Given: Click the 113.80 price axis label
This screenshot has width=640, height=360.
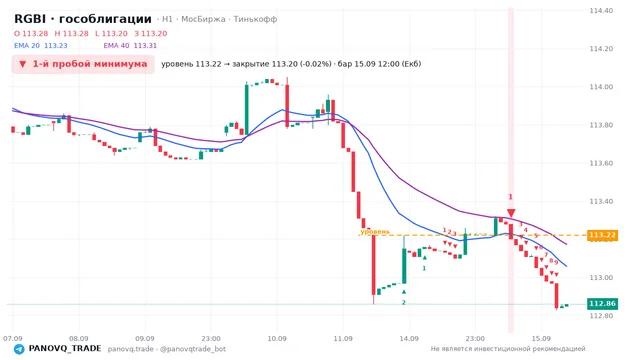Looking at the screenshot, I should pos(601,125).
